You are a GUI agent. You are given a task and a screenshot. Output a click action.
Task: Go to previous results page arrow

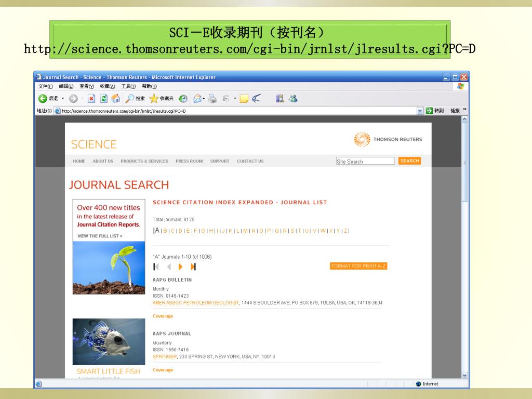point(169,267)
